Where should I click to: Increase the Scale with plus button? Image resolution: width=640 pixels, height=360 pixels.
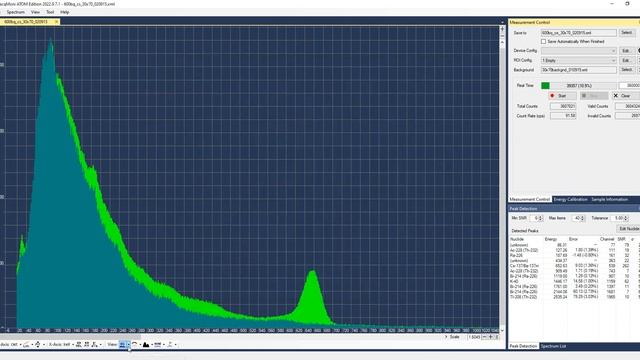pyautogui.click(x=491, y=337)
